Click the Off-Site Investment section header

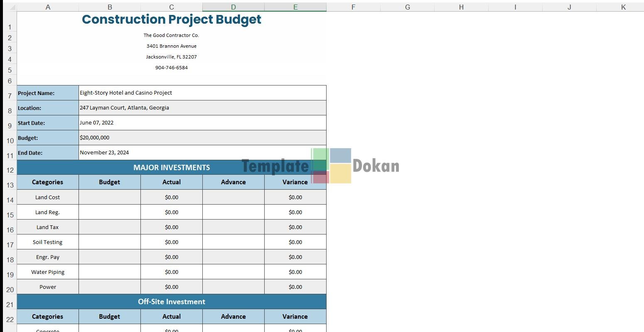point(171,302)
